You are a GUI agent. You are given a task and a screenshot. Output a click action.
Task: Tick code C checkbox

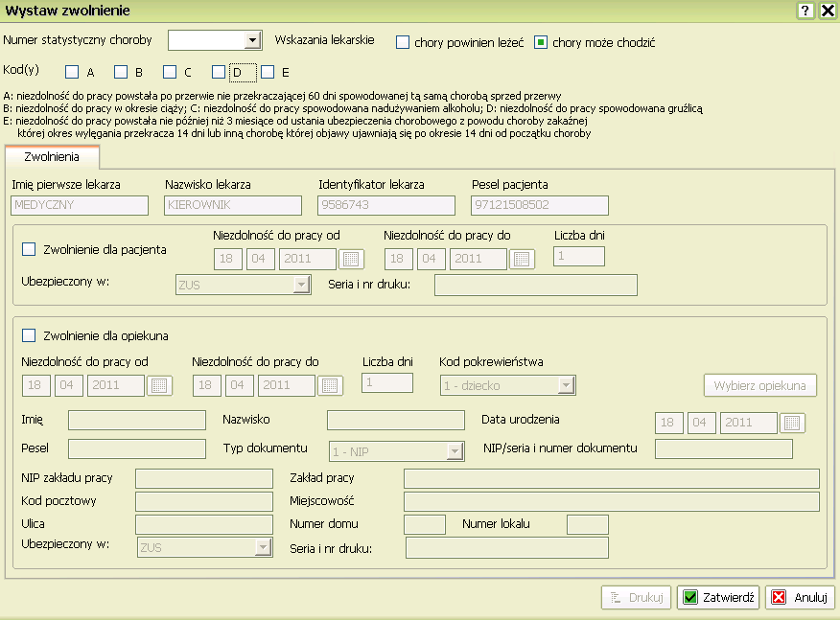(170, 72)
